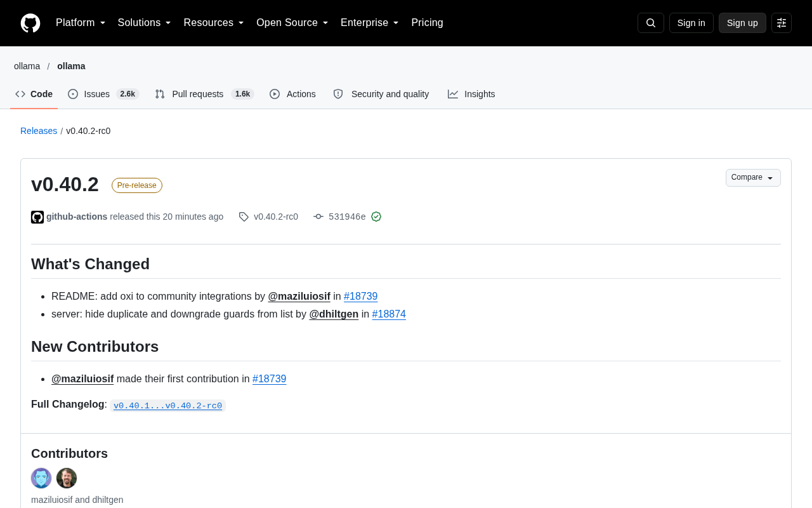Open the Pricing link

427,23
